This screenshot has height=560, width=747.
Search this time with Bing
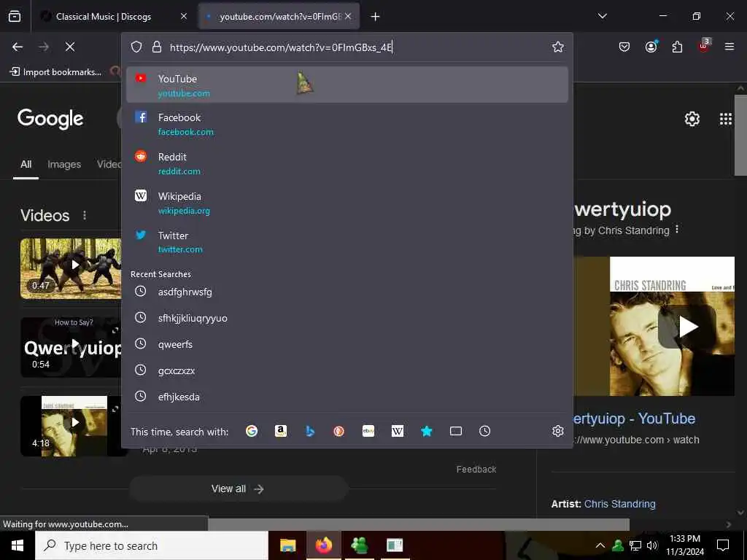point(309,431)
